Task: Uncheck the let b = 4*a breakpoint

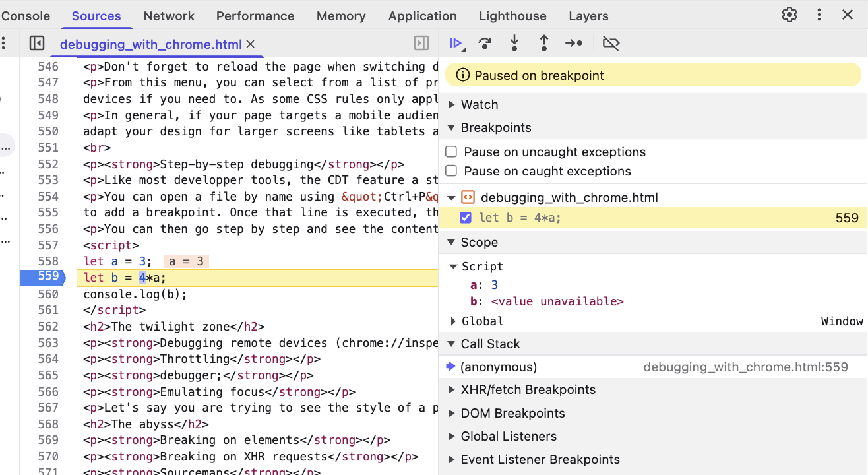Action: coord(466,218)
